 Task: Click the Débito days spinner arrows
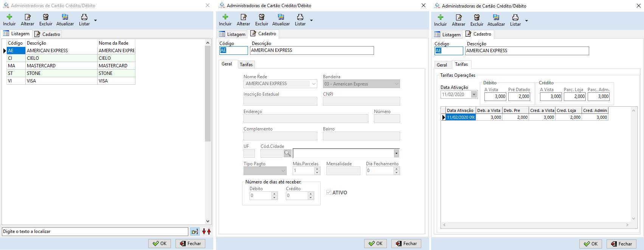(275, 196)
